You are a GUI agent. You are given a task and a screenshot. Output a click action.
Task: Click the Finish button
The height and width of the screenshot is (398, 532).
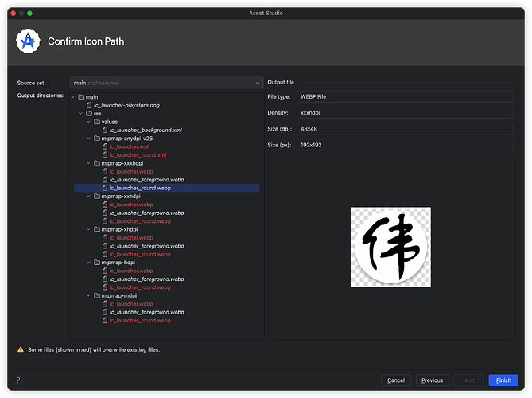[503, 380]
